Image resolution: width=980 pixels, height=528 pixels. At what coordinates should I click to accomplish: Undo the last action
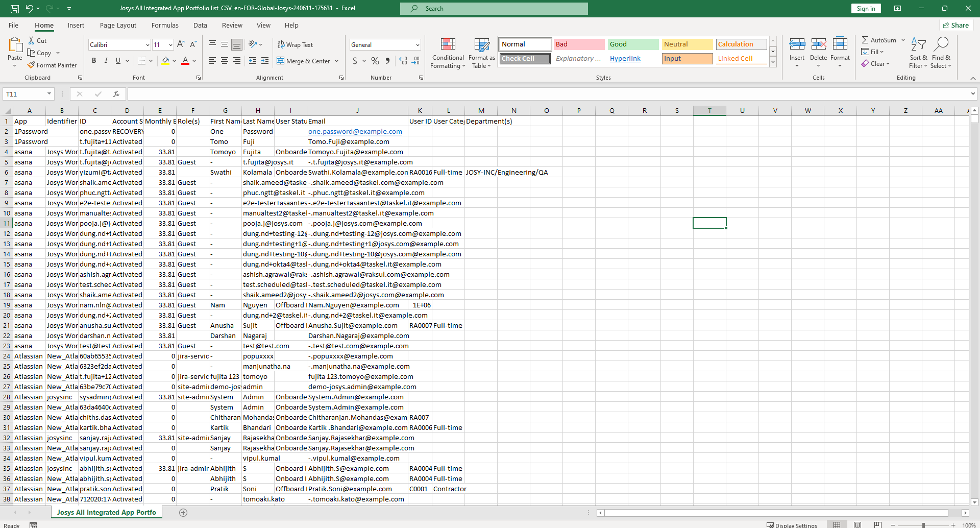coord(30,8)
